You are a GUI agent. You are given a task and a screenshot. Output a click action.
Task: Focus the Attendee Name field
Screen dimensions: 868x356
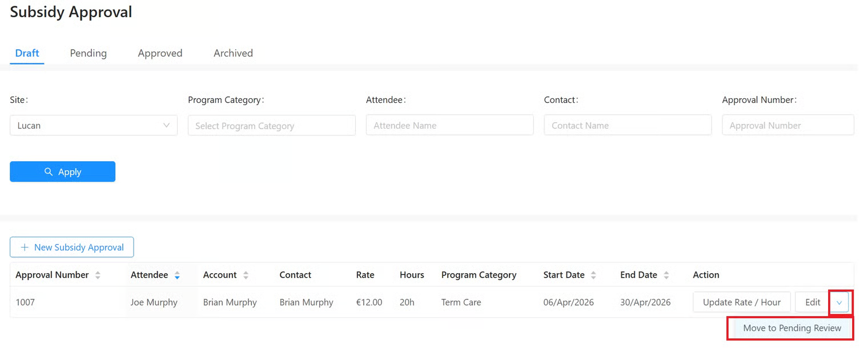pos(449,125)
